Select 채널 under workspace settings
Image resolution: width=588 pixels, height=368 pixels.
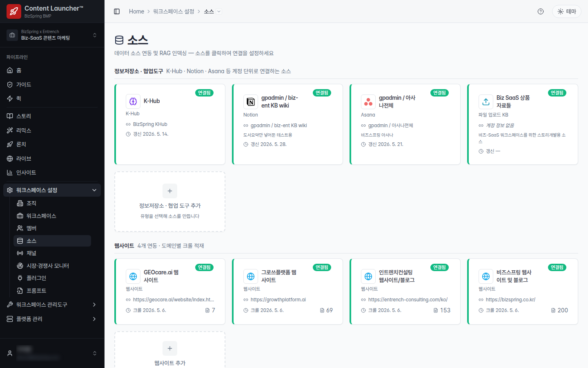[x=52, y=253]
